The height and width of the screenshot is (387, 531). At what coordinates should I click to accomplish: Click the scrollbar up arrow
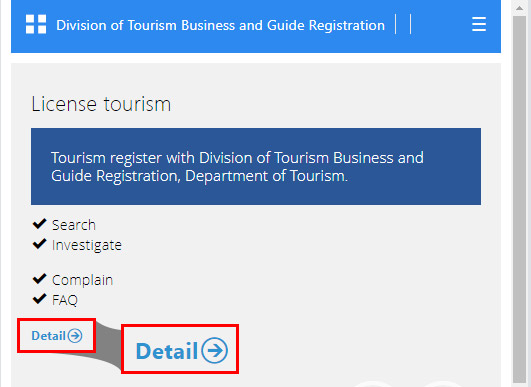pos(519,7)
